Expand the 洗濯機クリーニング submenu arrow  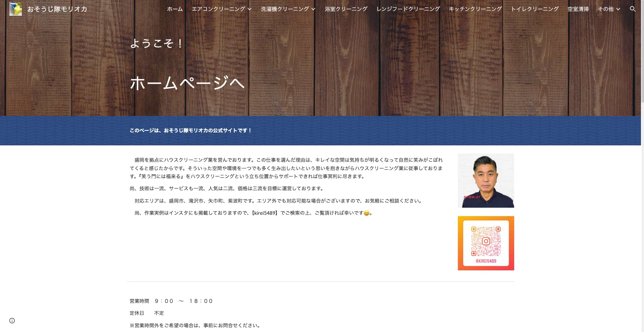click(x=313, y=9)
